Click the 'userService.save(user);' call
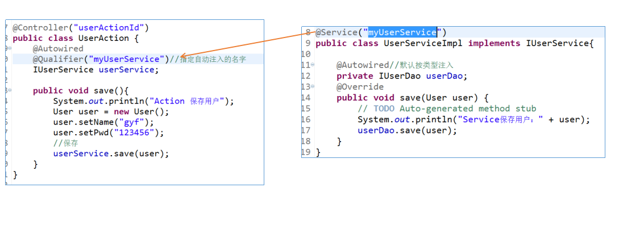 (111, 154)
